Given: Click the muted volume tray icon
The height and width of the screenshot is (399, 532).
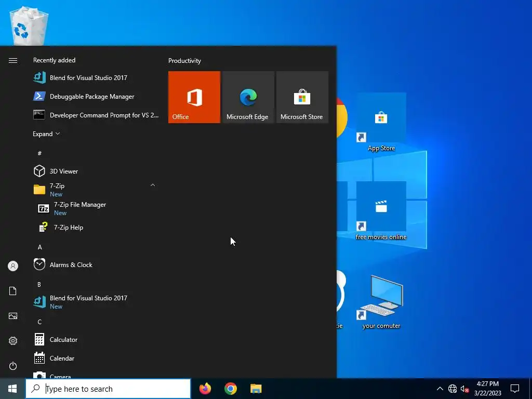Looking at the screenshot, I should coord(464,389).
